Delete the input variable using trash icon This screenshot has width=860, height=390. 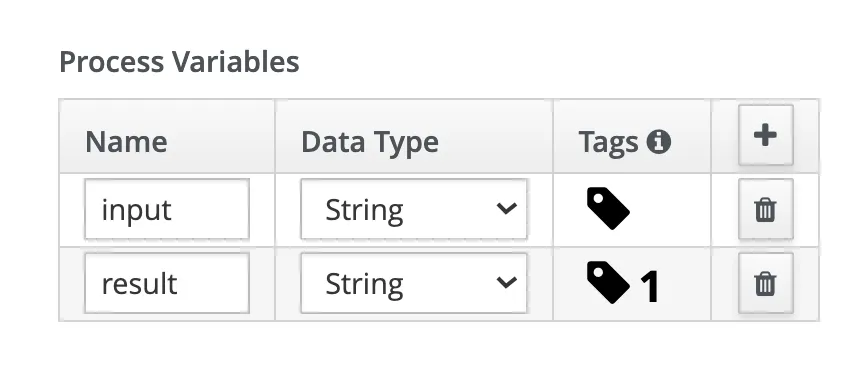[x=765, y=209]
